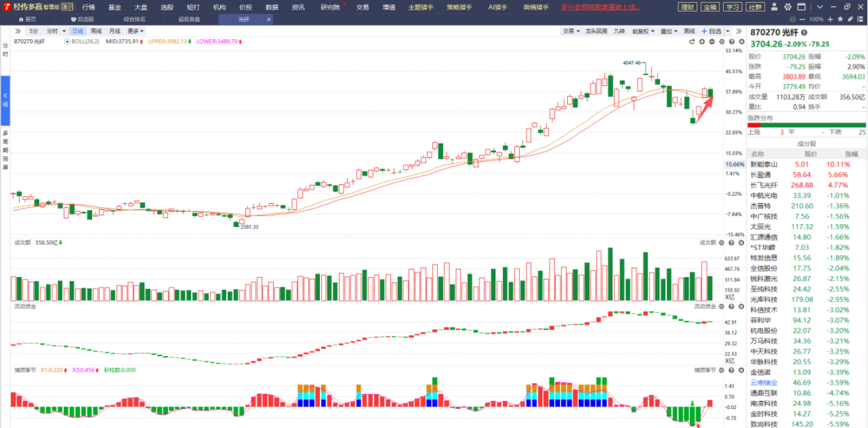The image size is (868, 428).
Task: Select 月线 monthly chart period
Action: coord(115,31)
